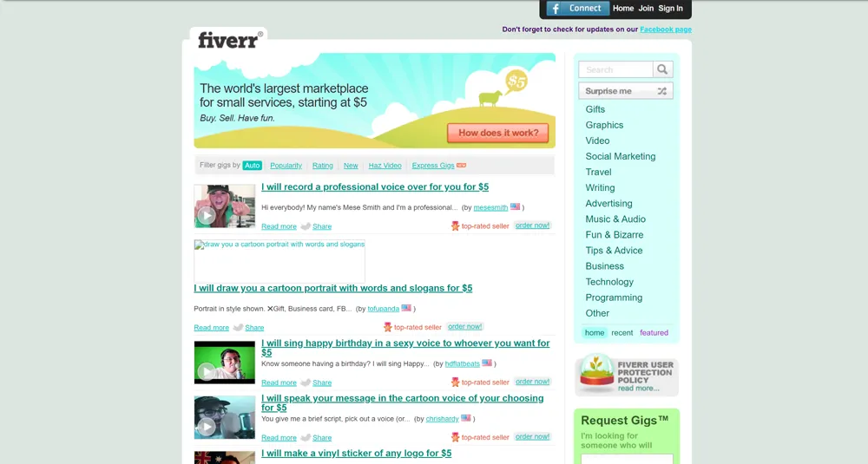Open the Fiverr User Protection Policy banner

click(x=627, y=375)
